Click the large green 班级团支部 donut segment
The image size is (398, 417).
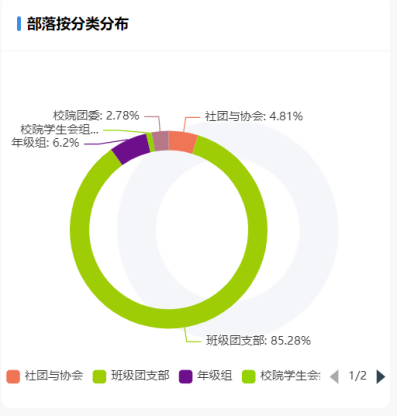pyautogui.click(x=169, y=318)
